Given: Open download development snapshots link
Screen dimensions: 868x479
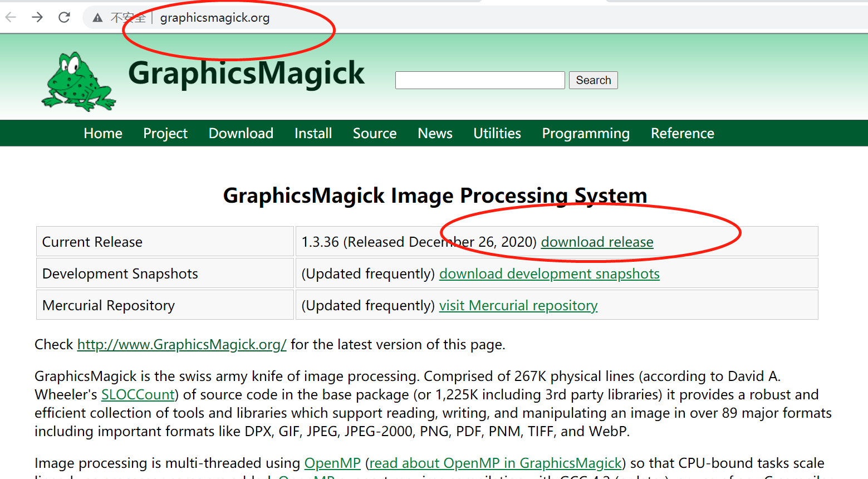Looking at the screenshot, I should (549, 273).
